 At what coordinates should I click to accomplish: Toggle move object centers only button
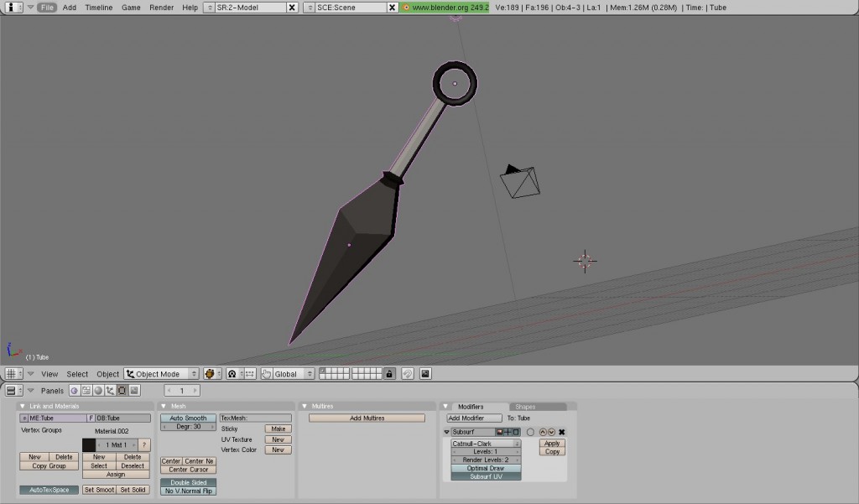point(250,374)
